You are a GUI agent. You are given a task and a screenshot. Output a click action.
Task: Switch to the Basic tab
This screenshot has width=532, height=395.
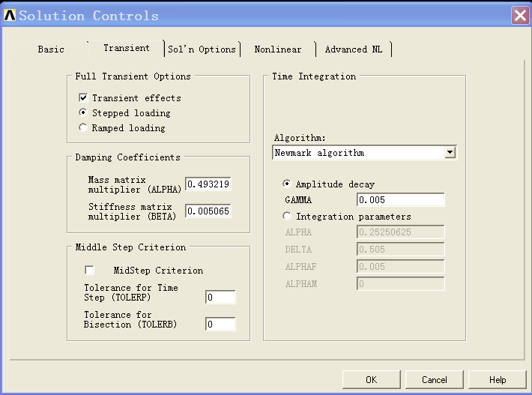pos(51,49)
